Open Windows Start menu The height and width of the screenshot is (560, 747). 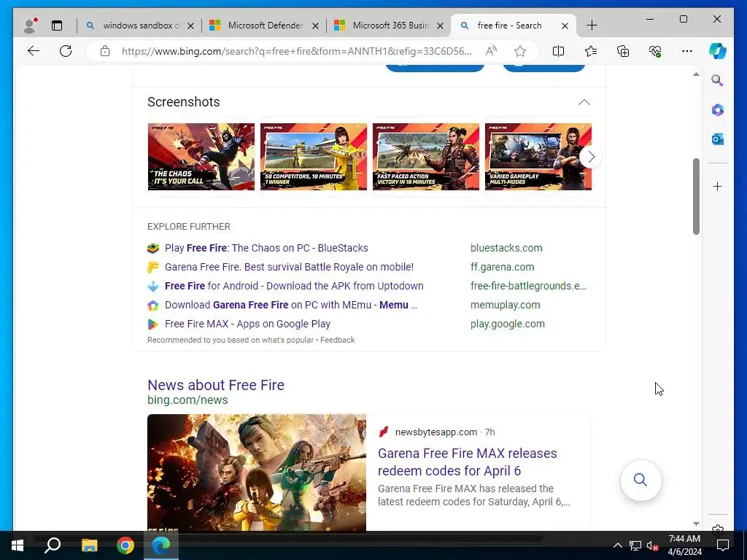click(x=18, y=545)
